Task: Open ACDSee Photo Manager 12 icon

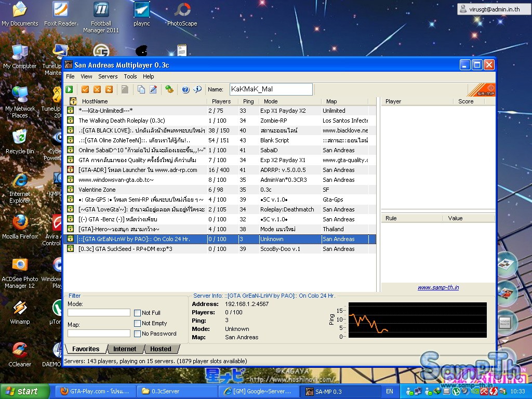Action: (x=20, y=273)
